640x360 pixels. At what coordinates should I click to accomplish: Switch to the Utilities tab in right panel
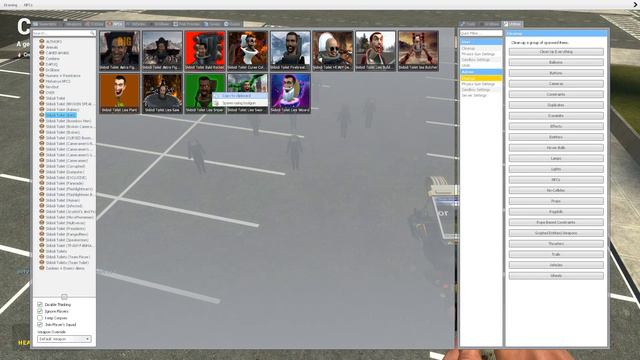pyautogui.click(x=512, y=24)
